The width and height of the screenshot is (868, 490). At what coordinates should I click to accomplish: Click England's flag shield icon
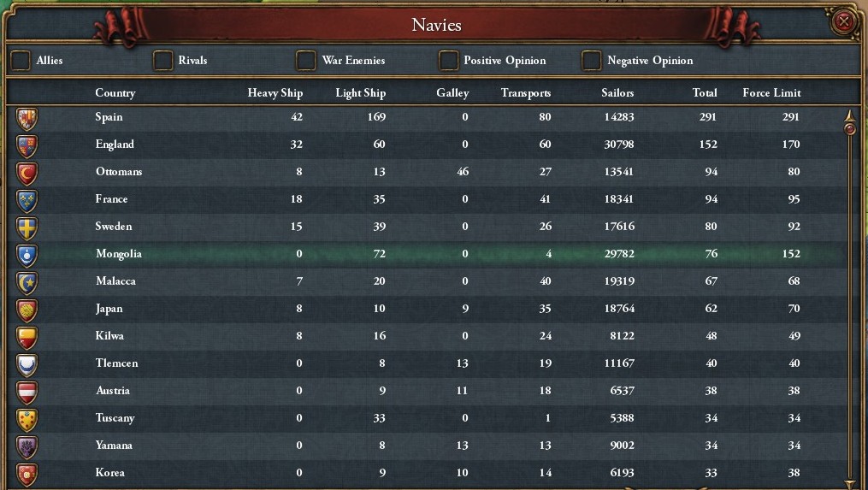point(27,145)
